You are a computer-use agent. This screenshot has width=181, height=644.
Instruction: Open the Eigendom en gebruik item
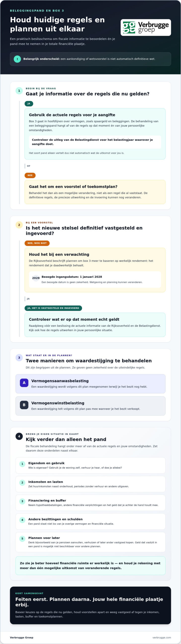(90, 465)
